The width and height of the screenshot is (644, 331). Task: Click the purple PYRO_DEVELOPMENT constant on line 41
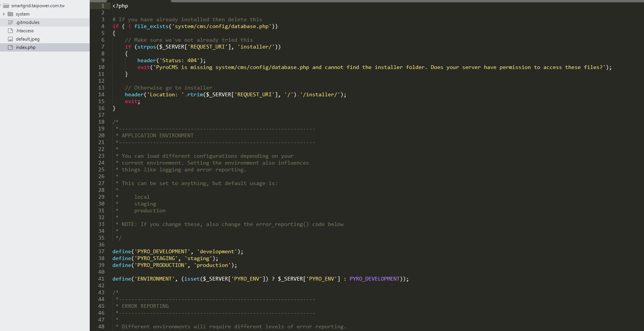(x=374, y=279)
